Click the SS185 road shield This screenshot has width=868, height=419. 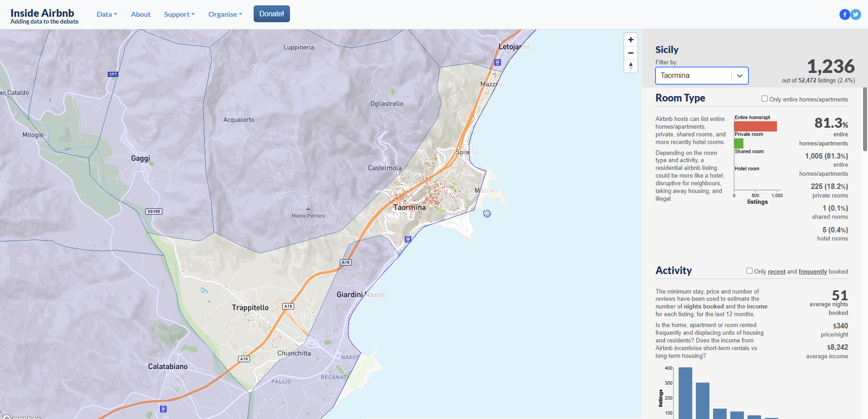[154, 212]
